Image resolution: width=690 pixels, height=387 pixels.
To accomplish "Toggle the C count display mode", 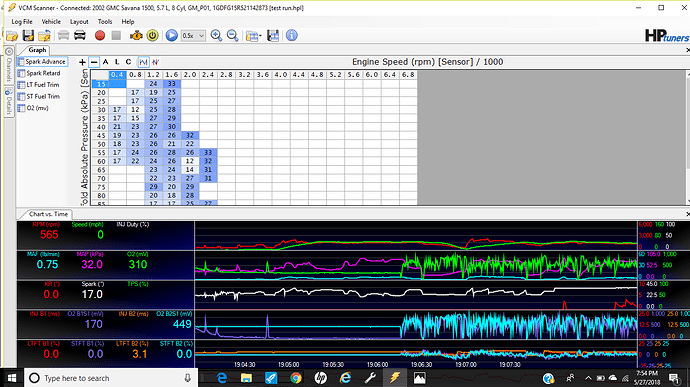I will tap(128, 62).
